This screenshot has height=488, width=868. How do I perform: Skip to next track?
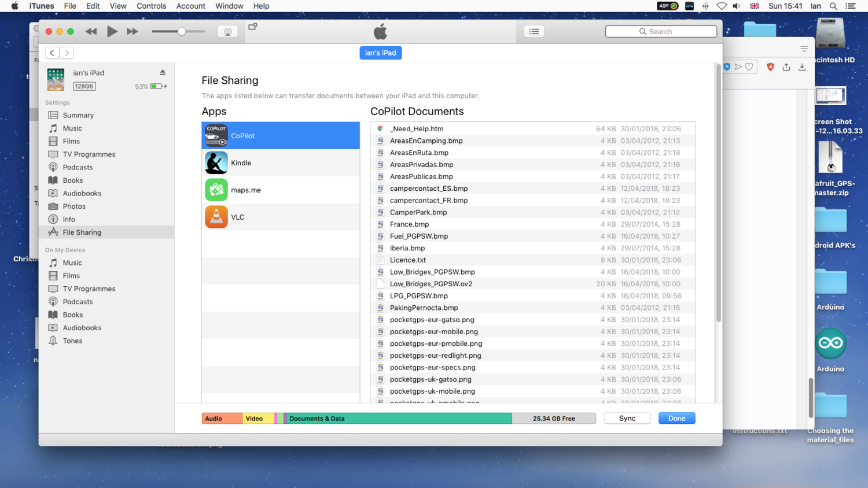coord(133,32)
